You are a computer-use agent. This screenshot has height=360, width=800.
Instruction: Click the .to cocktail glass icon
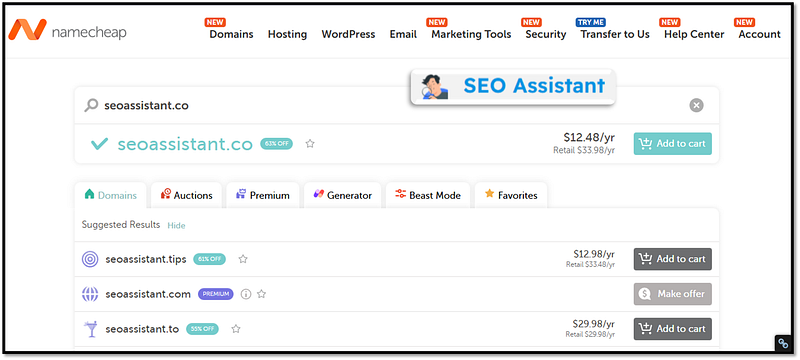click(x=90, y=329)
